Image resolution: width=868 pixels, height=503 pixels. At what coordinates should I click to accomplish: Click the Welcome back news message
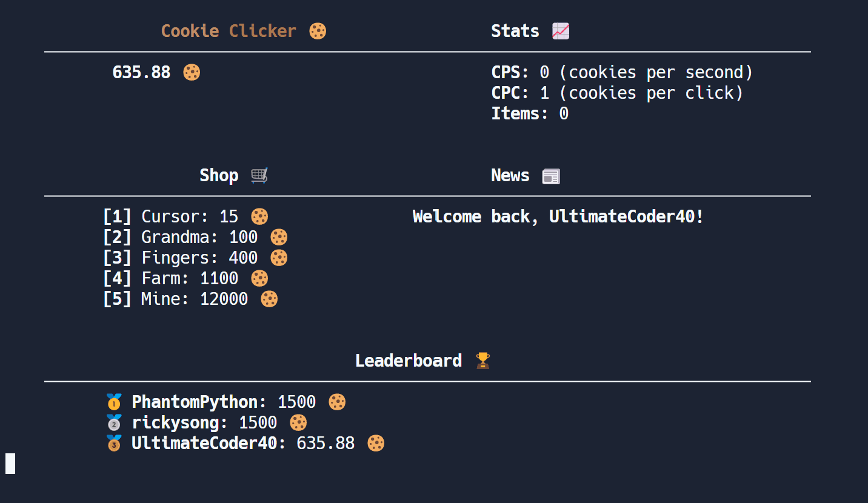point(558,216)
